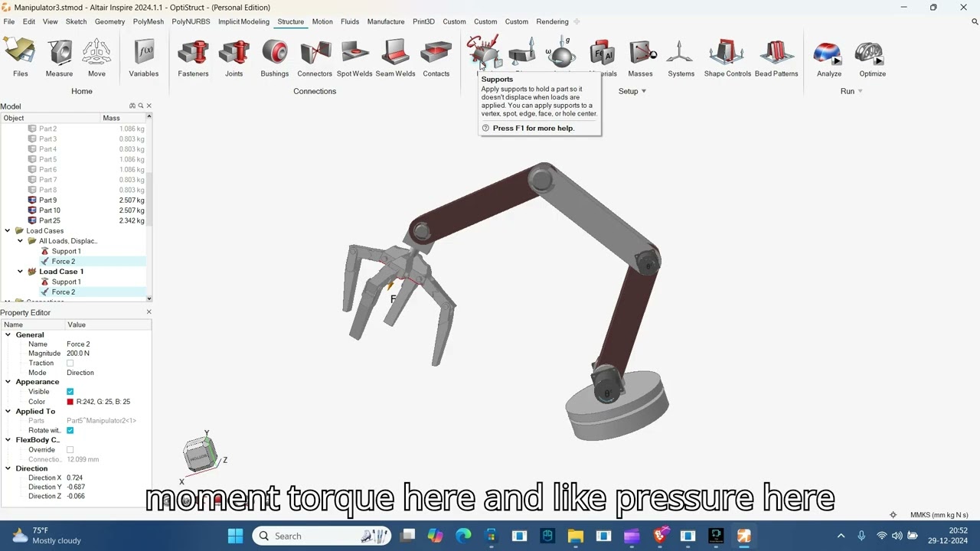Collapse the All Loads, Displacements group

21,241
